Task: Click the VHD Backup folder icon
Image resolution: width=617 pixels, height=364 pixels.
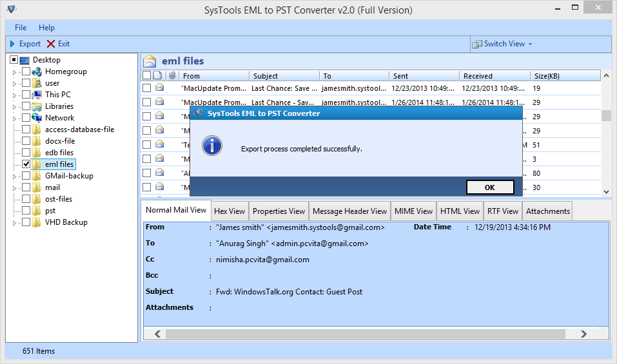Action: 37,222
